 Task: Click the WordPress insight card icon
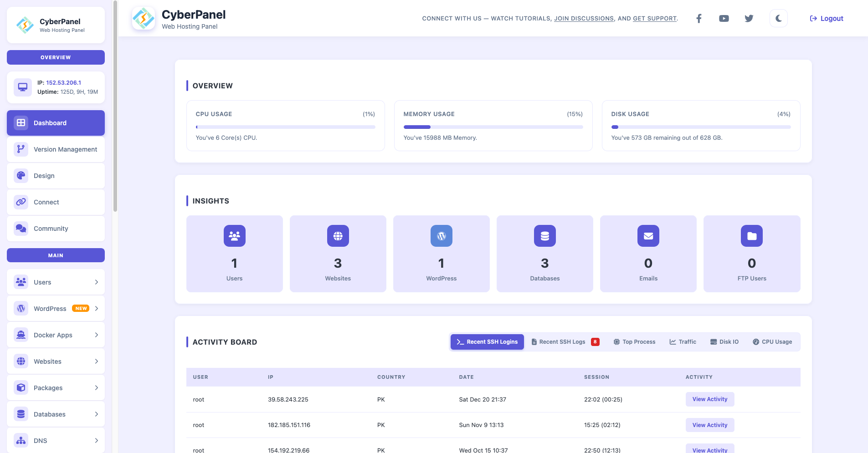pos(441,236)
